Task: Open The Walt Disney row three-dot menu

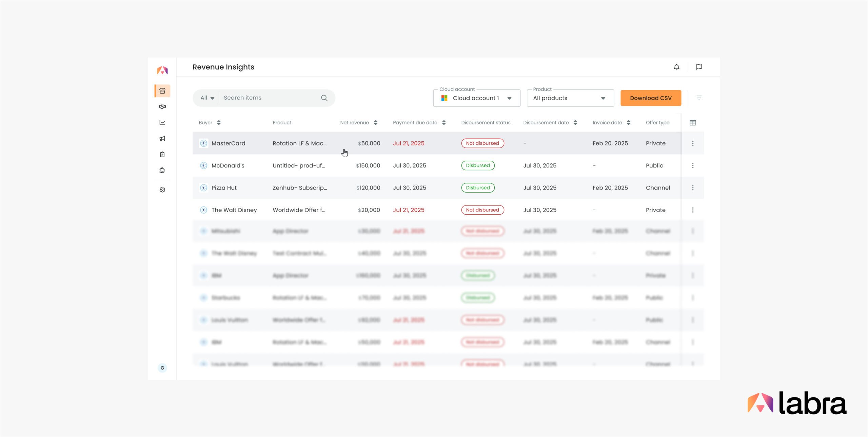Action: pos(693,210)
